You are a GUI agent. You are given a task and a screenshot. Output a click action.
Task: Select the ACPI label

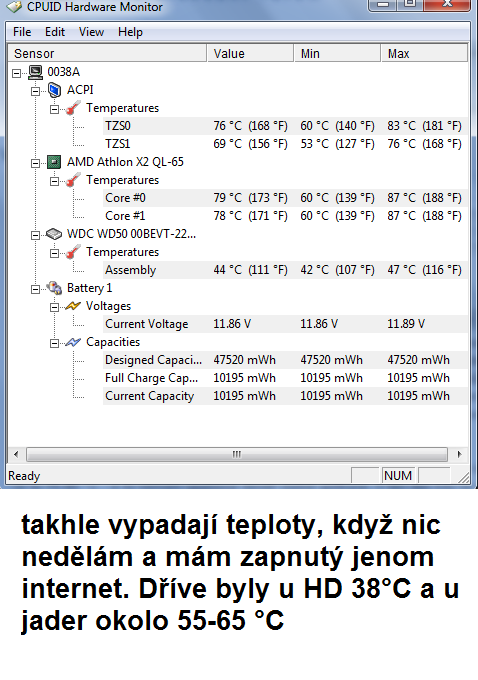80,90
